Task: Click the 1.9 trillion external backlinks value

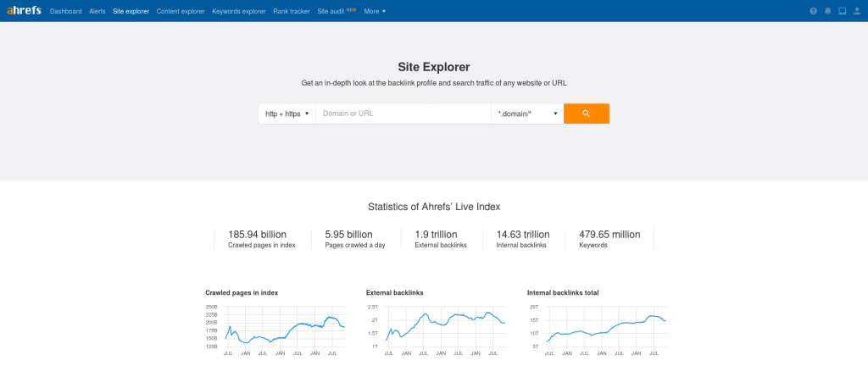Action: coord(436,235)
